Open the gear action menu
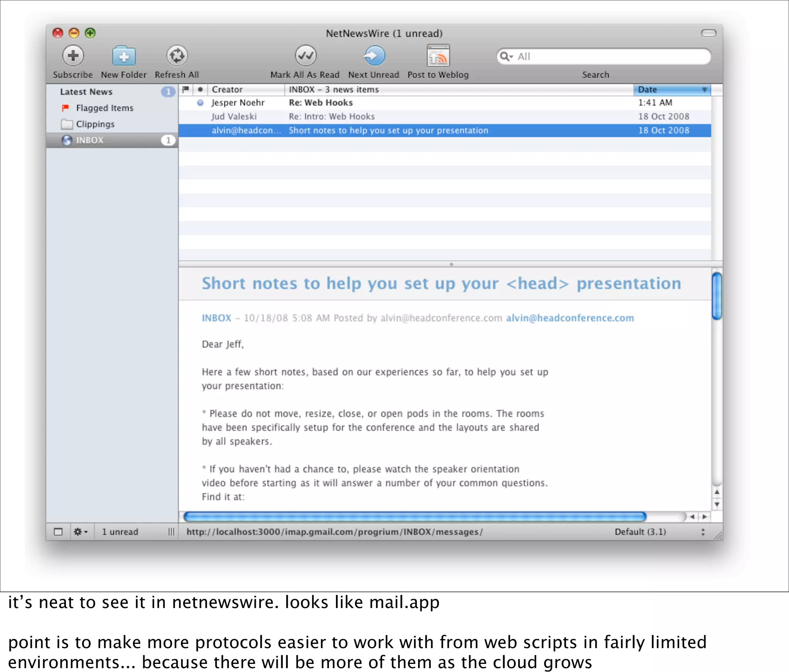 pyautogui.click(x=81, y=532)
